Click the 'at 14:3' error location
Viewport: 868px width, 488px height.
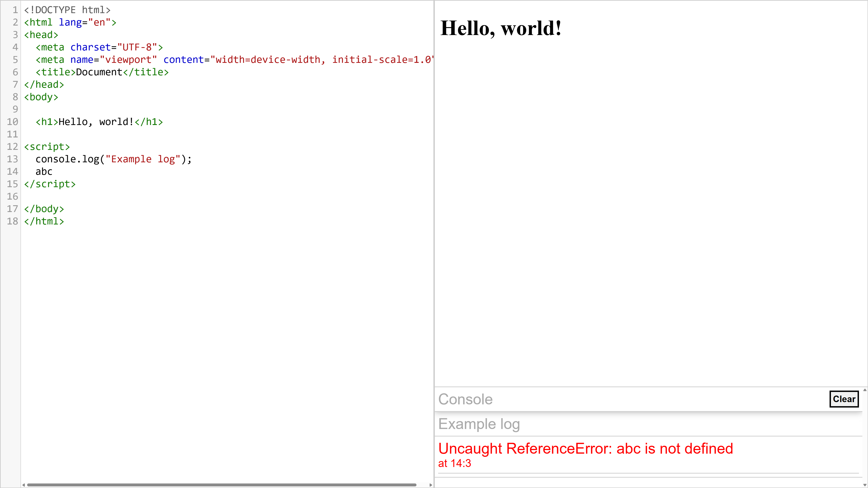454,463
